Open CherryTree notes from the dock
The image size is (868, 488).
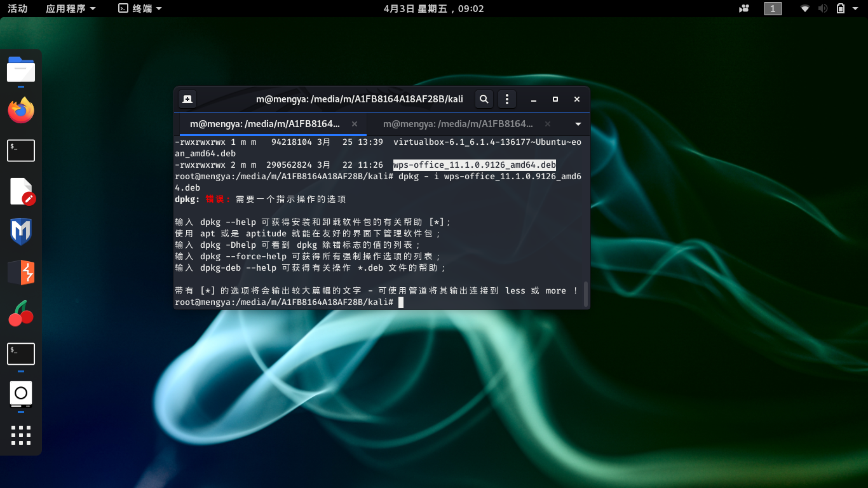tap(21, 313)
